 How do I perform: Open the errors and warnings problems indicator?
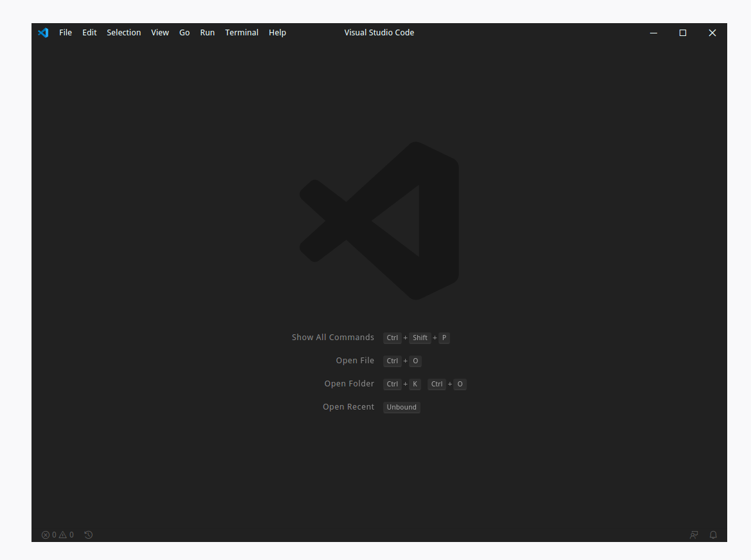pos(57,535)
